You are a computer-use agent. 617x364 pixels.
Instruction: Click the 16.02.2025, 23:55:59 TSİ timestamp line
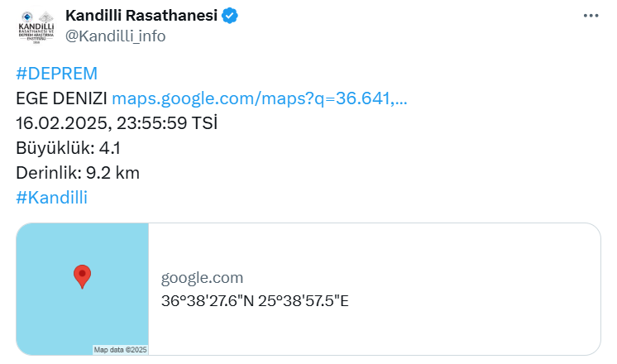117,123
